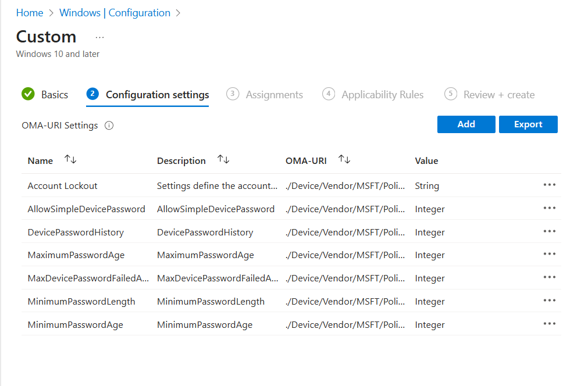Open the more options ellipsis beside Custom title
The width and height of the screenshot is (588, 386).
pyautogui.click(x=99, y=37)
